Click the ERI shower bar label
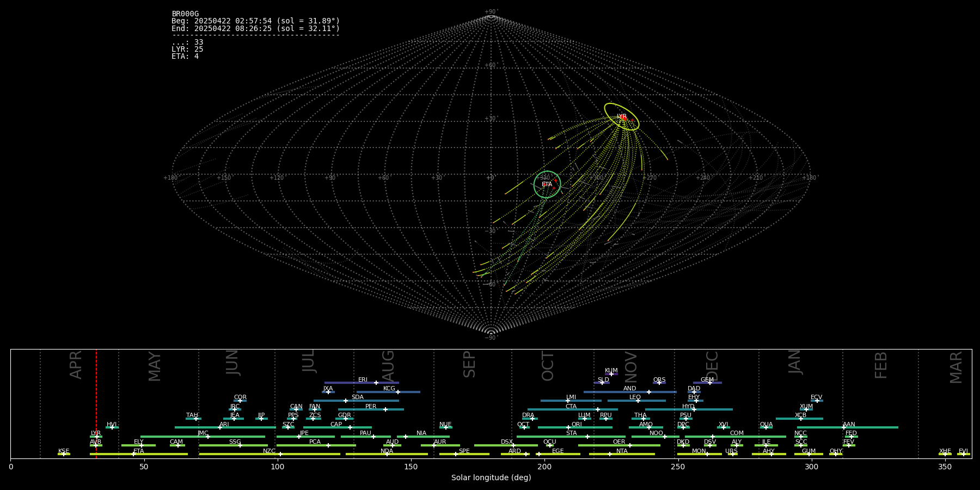This screenshot has width=980, height=490. (x=363, y=380)
